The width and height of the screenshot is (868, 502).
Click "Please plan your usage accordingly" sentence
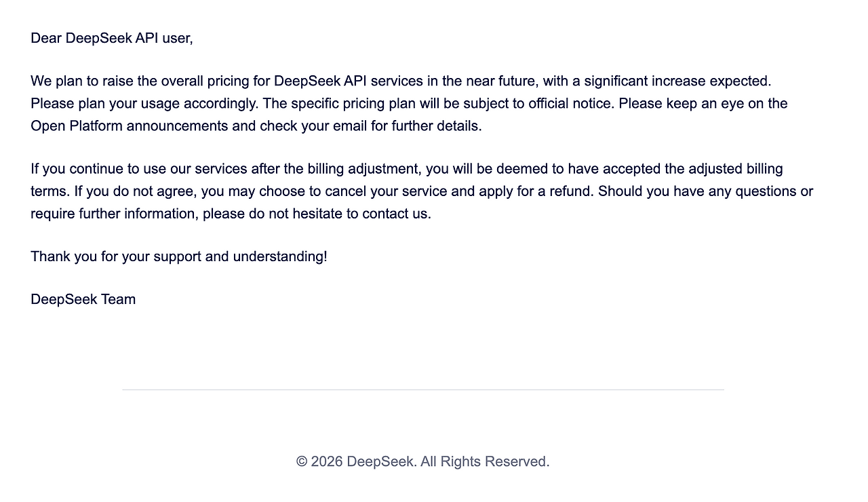point(144,104)
